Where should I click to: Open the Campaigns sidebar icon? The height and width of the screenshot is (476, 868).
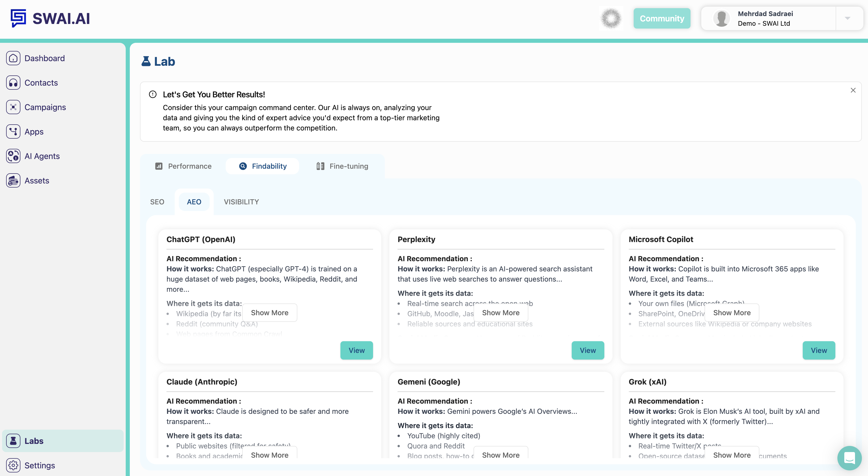click(x=13, y=107)
